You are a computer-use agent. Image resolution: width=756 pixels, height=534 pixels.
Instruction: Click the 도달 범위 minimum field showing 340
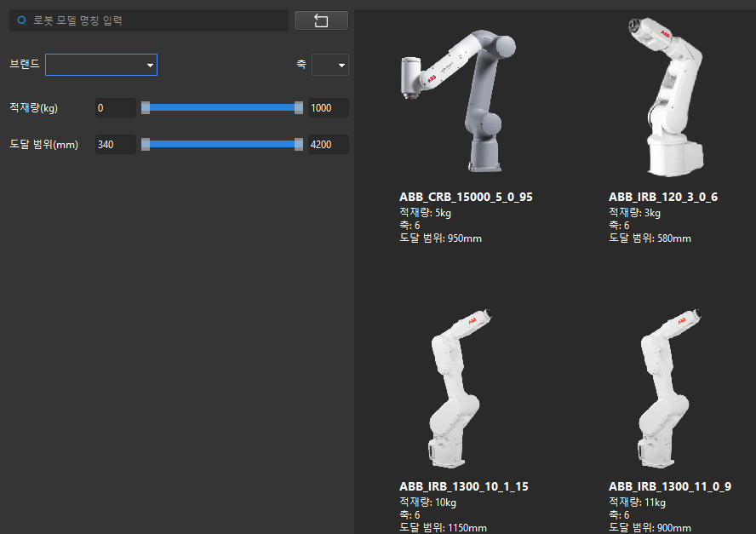115,145
